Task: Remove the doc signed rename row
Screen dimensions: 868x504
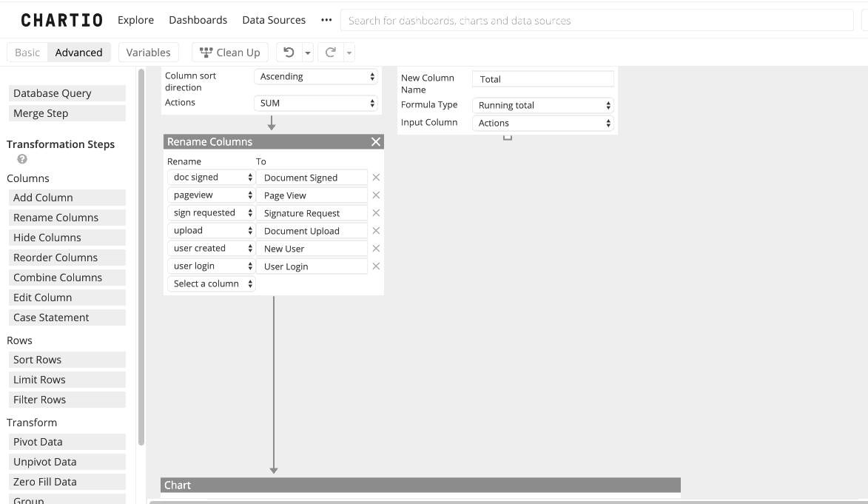Action: coord(376,177)
